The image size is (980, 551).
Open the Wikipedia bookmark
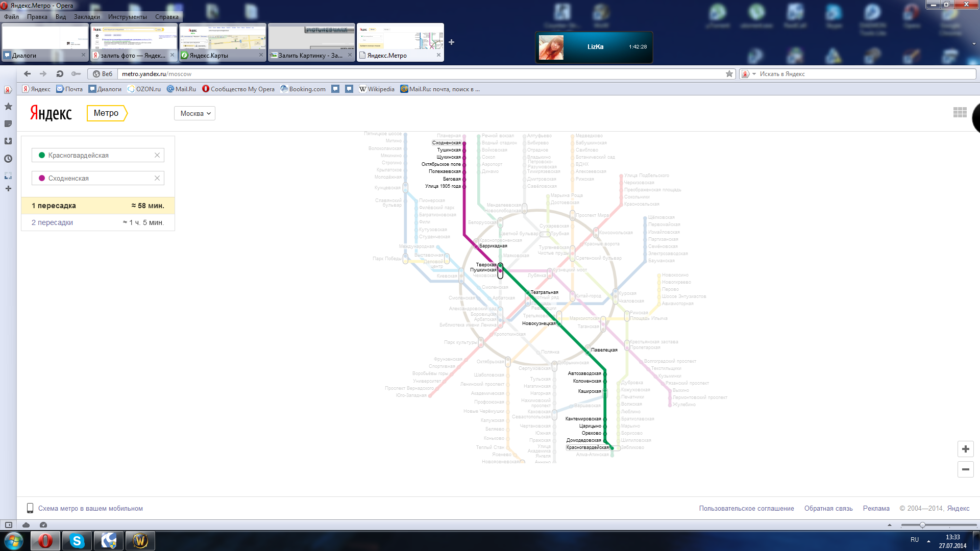[377, 89]
